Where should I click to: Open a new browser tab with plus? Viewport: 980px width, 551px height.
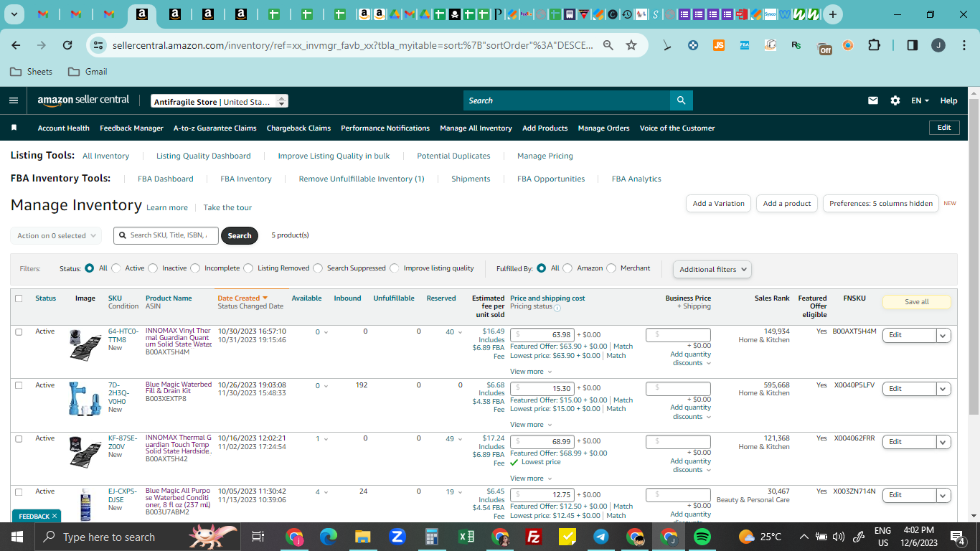tap(832, 14)
